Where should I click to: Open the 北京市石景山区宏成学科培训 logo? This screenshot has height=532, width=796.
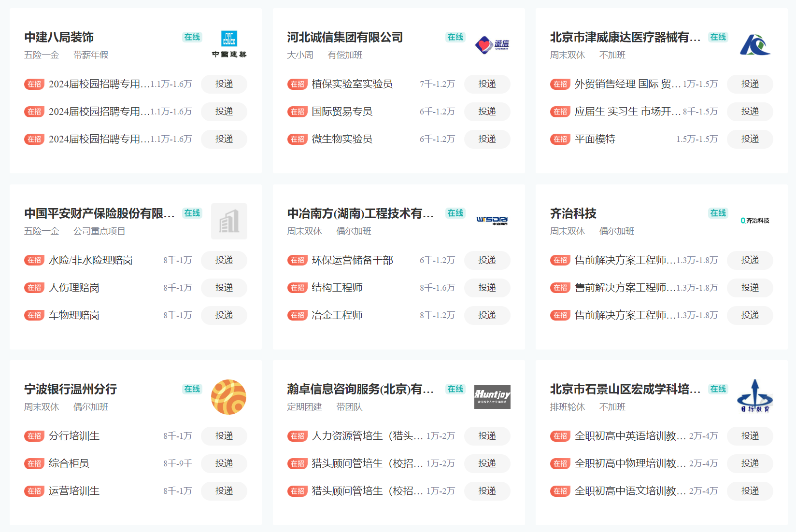pyautogui.click(x=755, y=397)
